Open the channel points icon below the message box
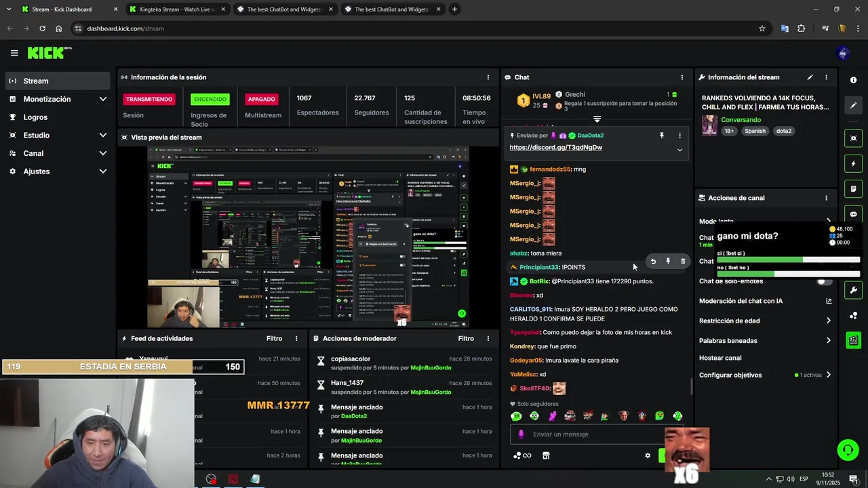The image size is (868, 488). pos(522,455)
